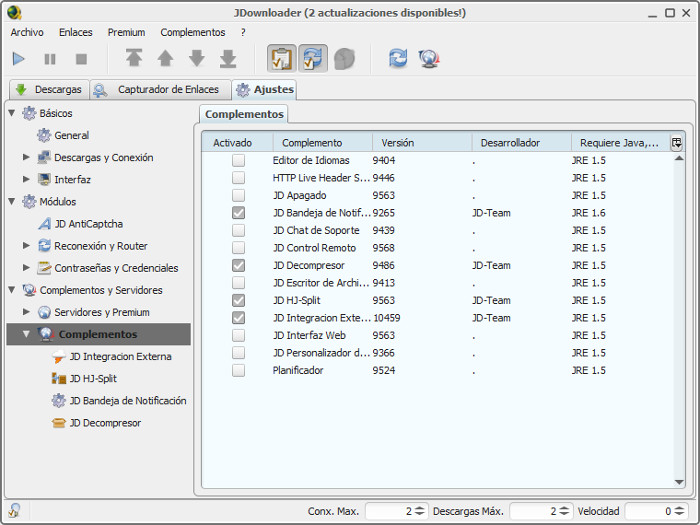Sort by Requiere Java column header
This screenshot has width=700, height=525.
(x=621, y=142)
